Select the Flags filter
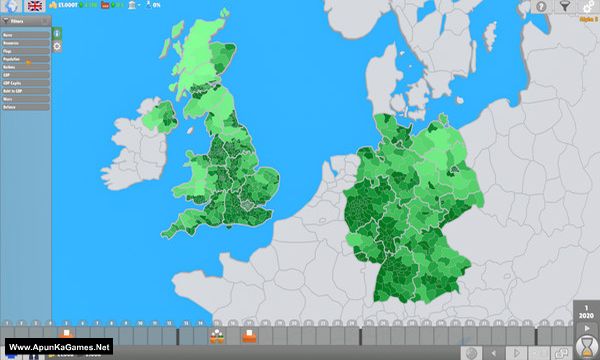The height and width of the screenshot is (360, 600). point(26,51)
